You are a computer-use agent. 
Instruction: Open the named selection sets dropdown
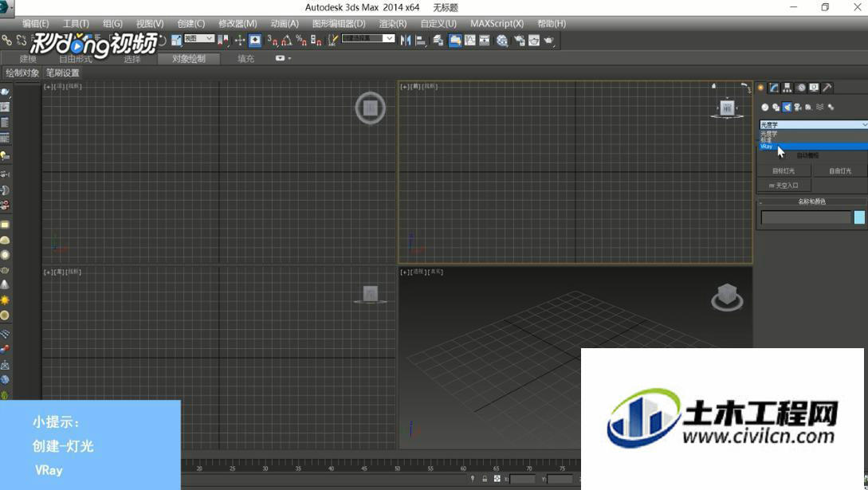coord(367,38)
